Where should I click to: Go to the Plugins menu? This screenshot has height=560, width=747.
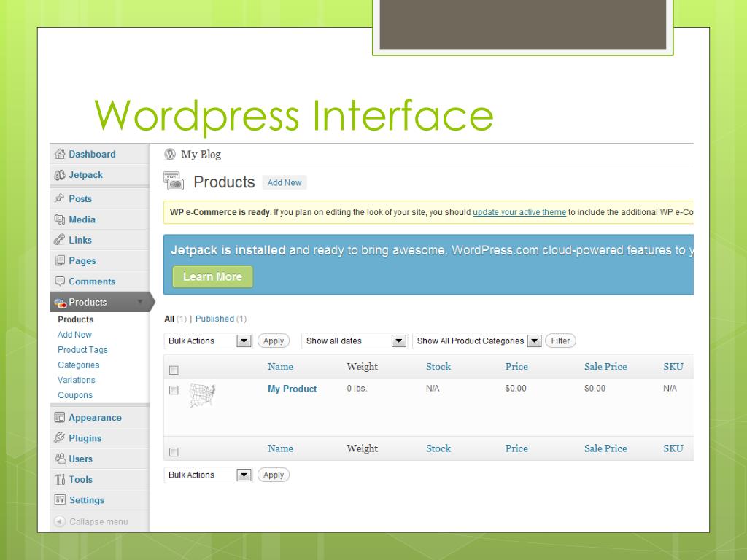click(x=85, y=438)
